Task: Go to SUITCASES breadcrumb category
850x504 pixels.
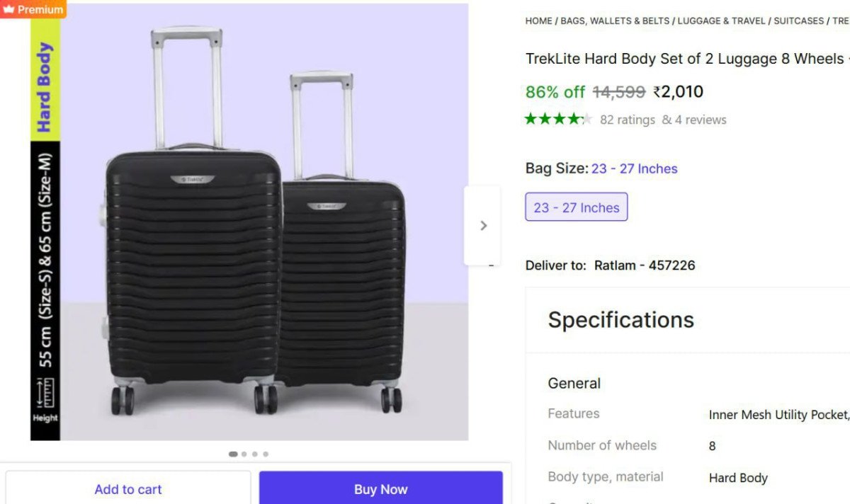Action: tap(798, 21)
